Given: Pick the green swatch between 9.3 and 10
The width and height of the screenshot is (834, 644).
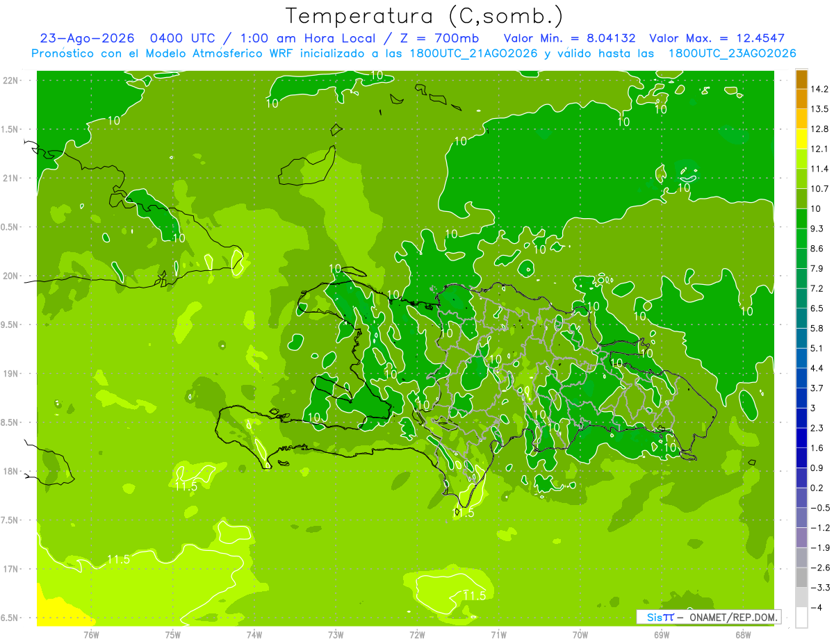Looking at the screenshot, I should point(801,219).
